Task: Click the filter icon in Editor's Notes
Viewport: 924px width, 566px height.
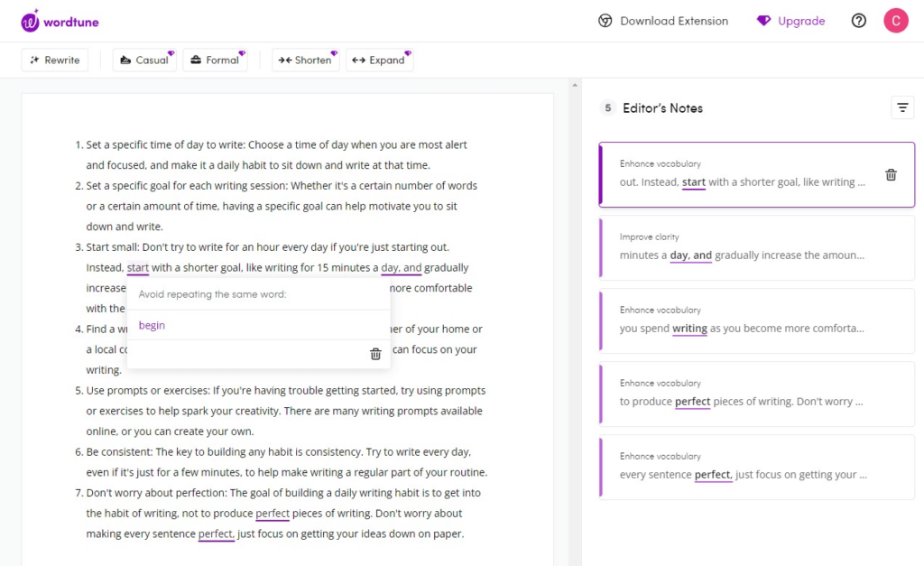Action: pyautogui.click(x=901, y=107)
